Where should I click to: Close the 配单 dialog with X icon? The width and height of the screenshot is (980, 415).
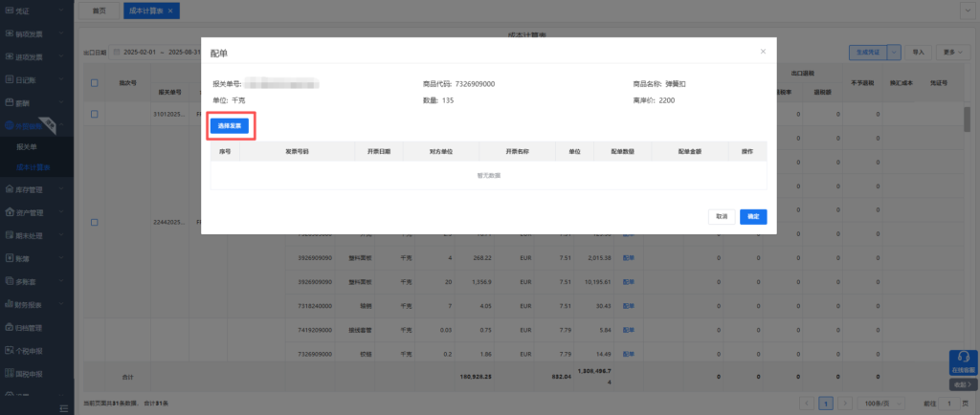tap(763, 52)
